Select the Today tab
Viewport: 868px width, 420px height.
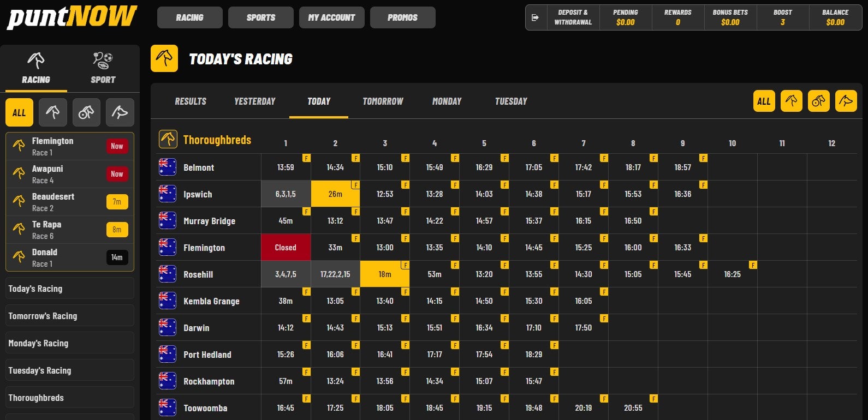tap(319, 101)
